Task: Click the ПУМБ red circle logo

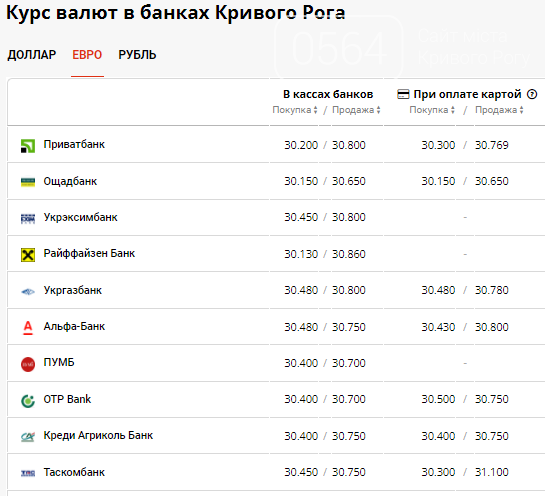Action: [28, 365]
